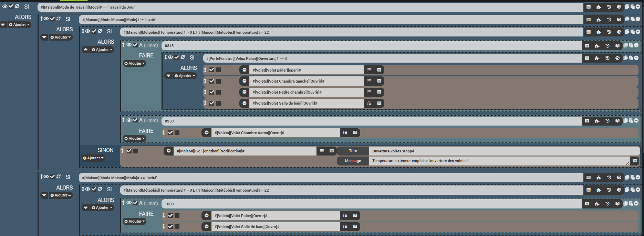Enable parallel checkbox for Volet Chambre gauche action

pyautogui.click(x=218, y=81)
